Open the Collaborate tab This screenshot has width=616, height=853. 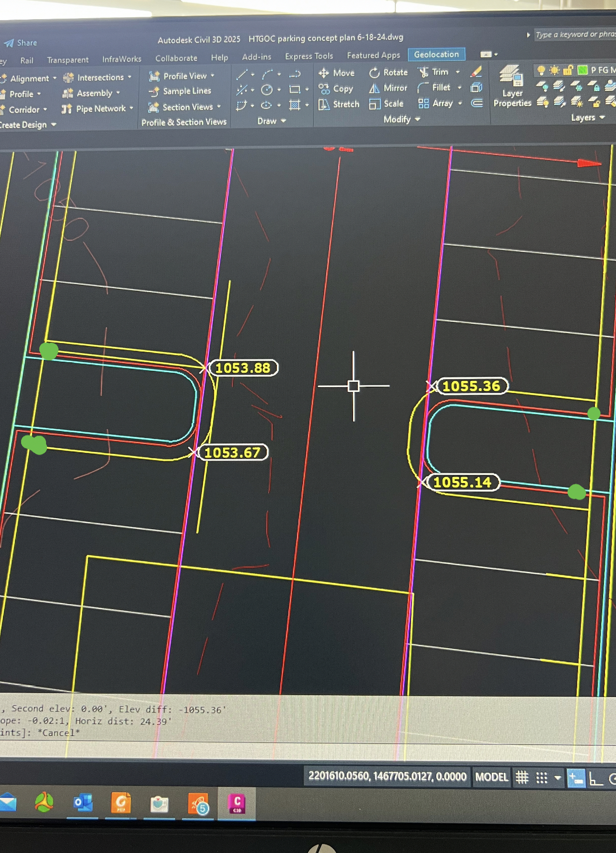pos(176,59)
